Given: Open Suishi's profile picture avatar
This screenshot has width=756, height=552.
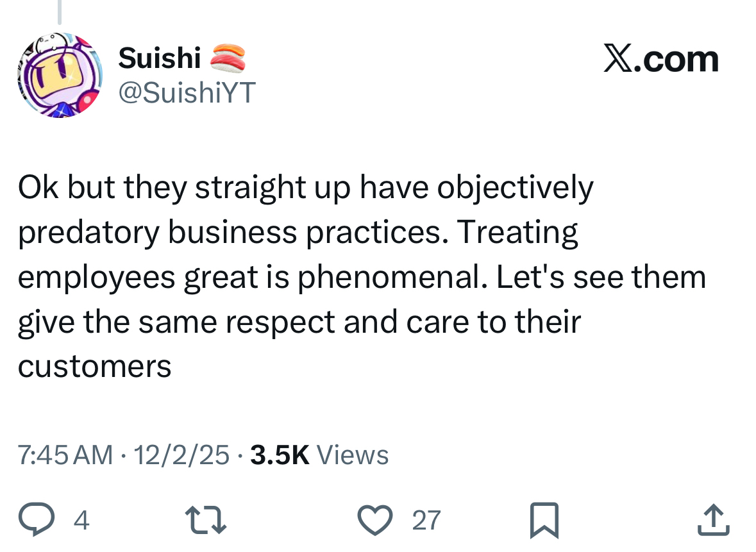Looking at the screenshot, I should coord(59,75).
